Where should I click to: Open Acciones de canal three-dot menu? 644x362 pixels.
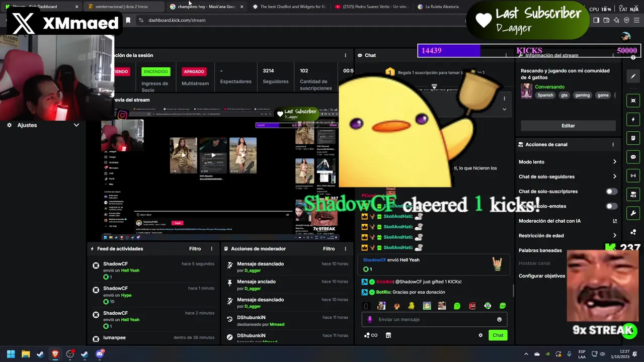click(613, 144)
